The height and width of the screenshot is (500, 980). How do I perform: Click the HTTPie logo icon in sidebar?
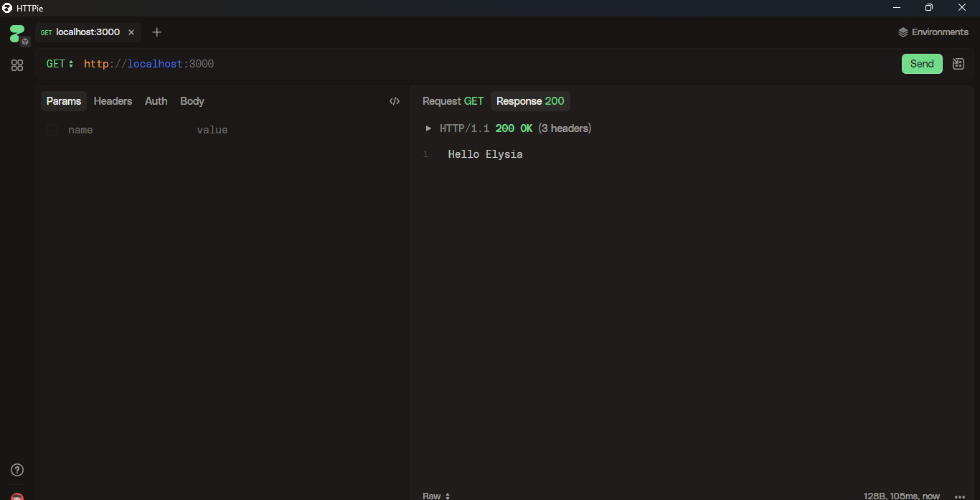click(x=17, y=34)
